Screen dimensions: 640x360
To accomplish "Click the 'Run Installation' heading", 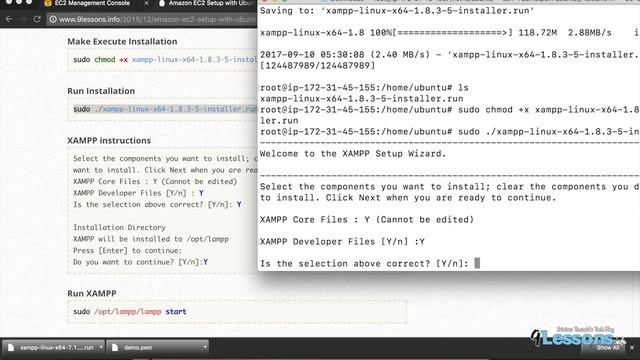I will (101, 91).
